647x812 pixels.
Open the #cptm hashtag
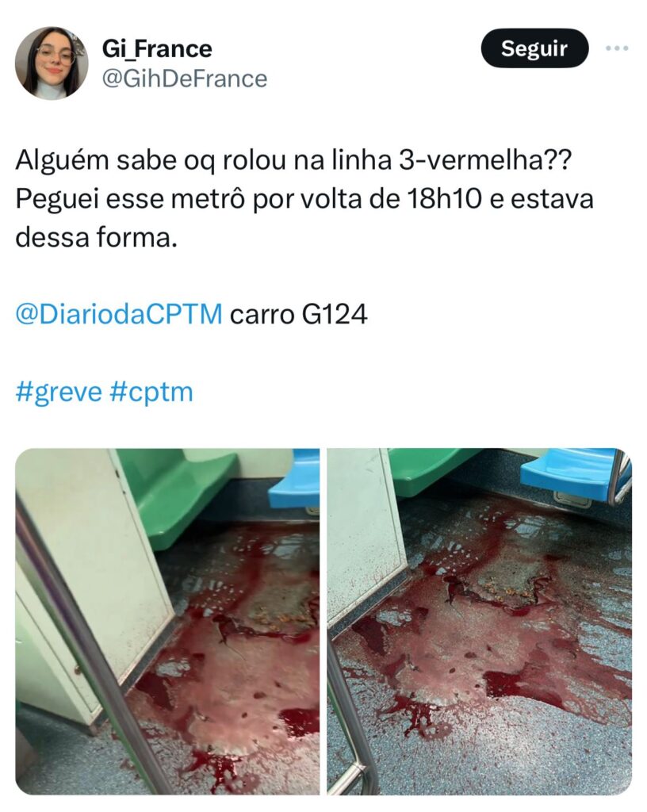click(151, 392)
